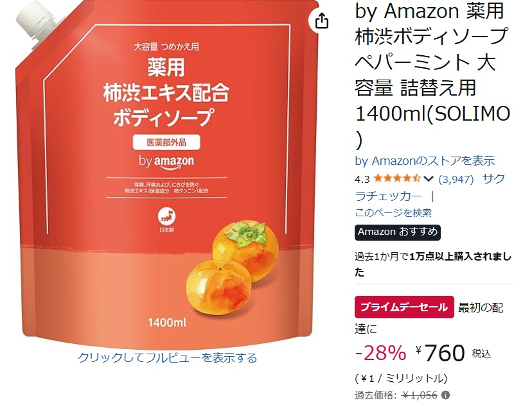Click the ¥760 sale price
Viewport: 532px width, 412px height.
point(440,353)
